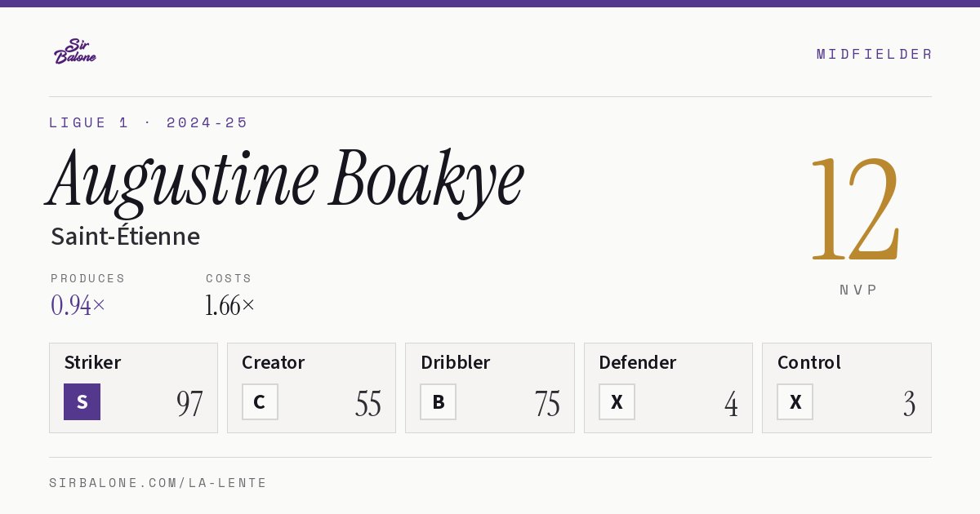This screenshot has width=980, height=514.
Task: Click the NVP label under the score
Action: pyautogui.click(x=858, y=290)
